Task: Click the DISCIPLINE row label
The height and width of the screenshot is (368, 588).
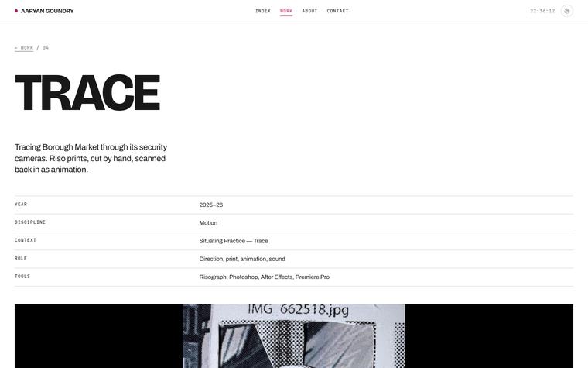Action: (x=30, y=222)
